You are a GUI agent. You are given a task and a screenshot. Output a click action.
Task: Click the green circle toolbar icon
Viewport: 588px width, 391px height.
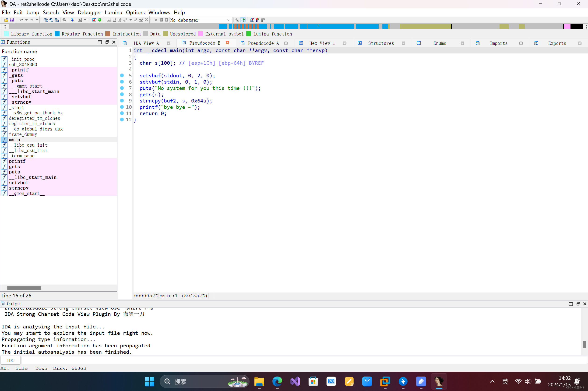[x=100, y=20]
